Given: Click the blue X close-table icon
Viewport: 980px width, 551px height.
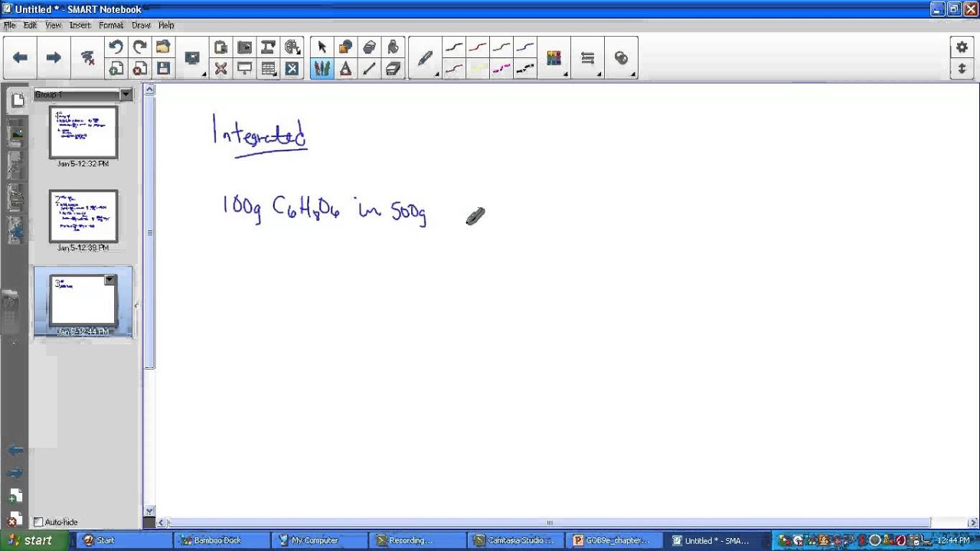Looking at the screenshot, I should click(292, 69).
